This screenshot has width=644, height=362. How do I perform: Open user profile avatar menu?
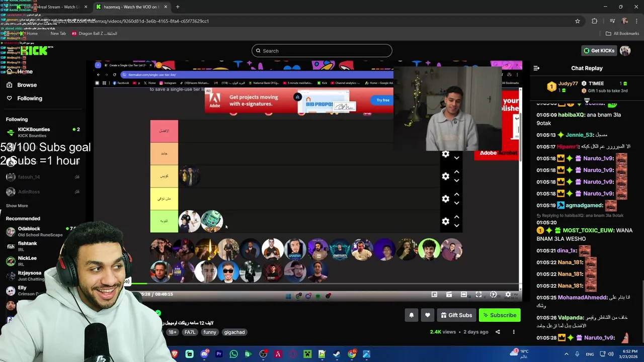click(625, 51)
